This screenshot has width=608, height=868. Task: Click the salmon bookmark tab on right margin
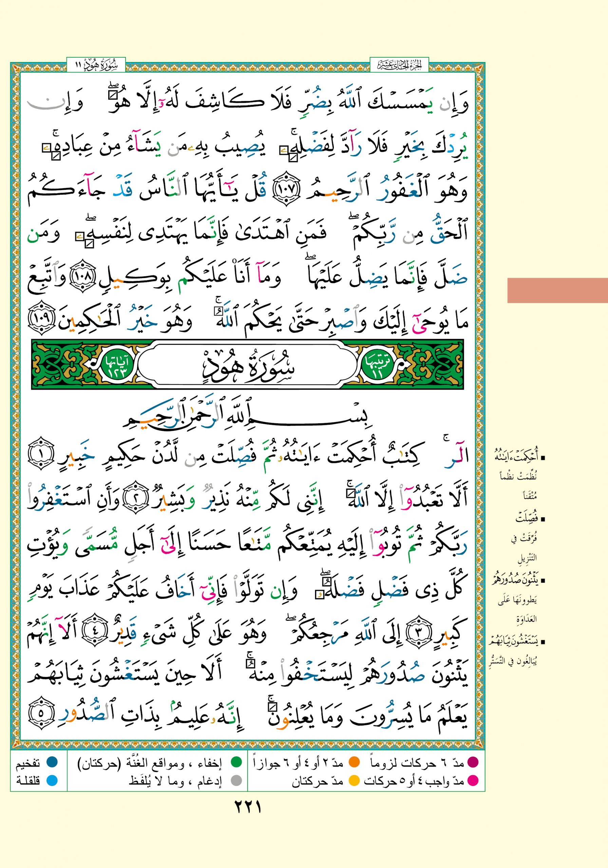(x=557, y=290)
